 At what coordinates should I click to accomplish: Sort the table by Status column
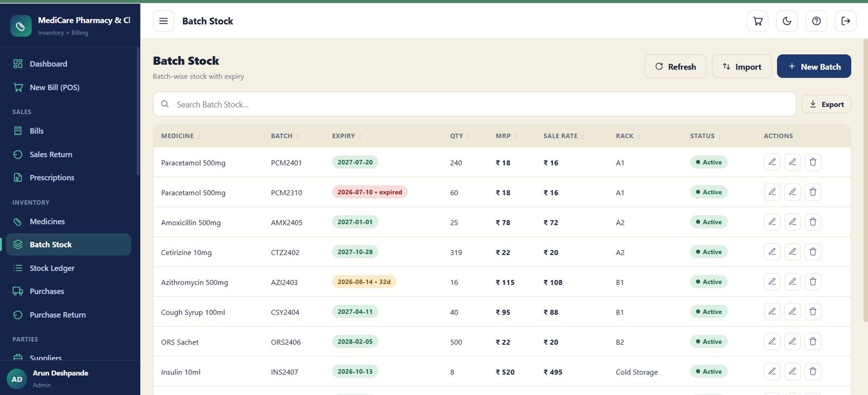[x=705, y=136]
